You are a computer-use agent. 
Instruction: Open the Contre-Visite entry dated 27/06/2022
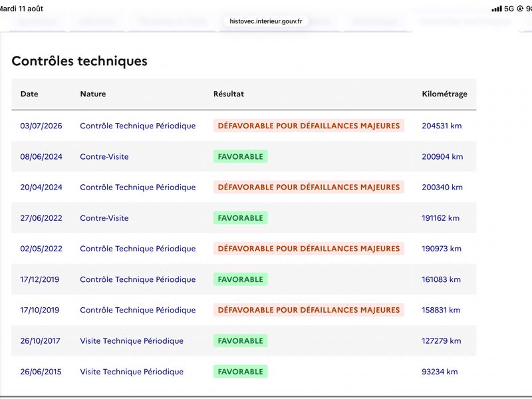pos(104,218)
